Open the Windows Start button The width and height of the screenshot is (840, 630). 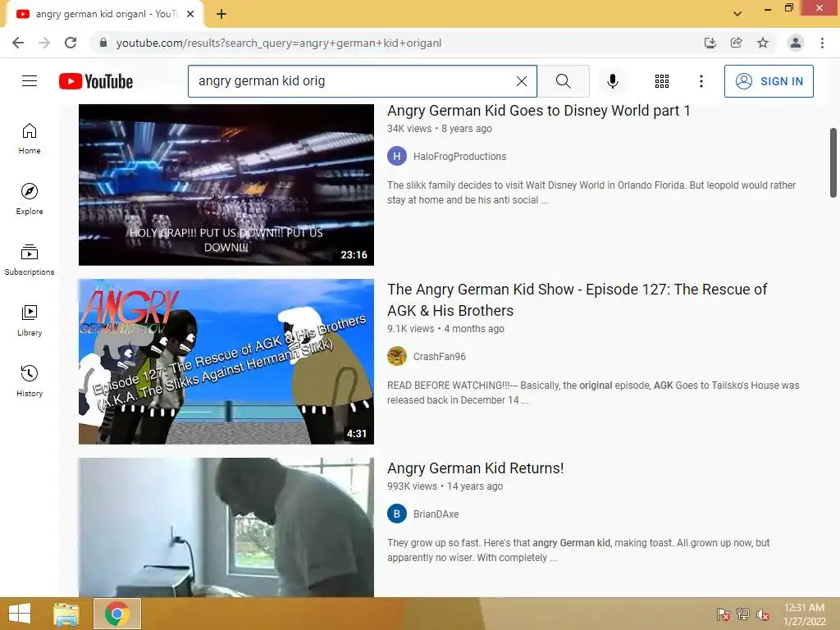(x=20, y=614)
